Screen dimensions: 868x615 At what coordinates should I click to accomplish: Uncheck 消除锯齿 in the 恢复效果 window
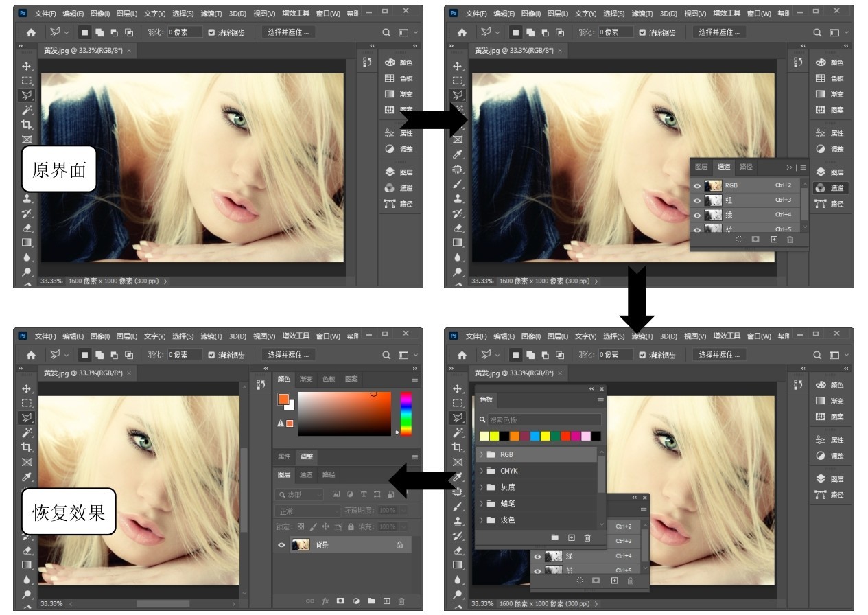[211, 355]
